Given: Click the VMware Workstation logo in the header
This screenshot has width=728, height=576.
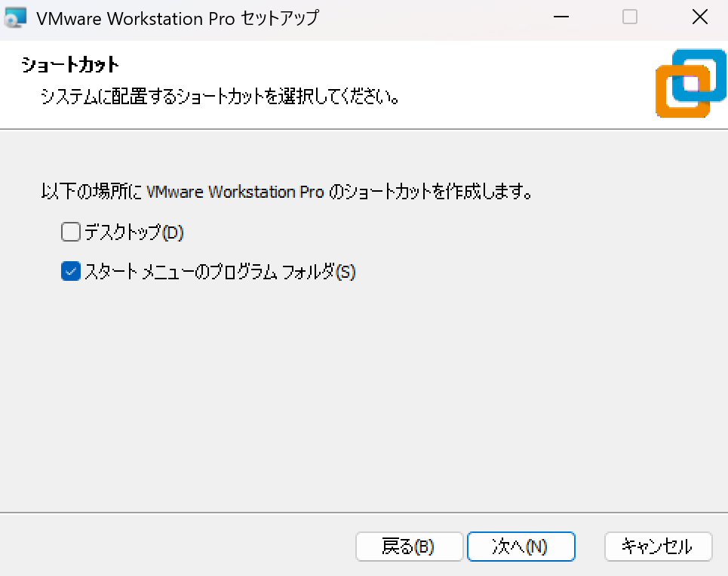Looking at the screenshot, I should click(x=691, y=84).
